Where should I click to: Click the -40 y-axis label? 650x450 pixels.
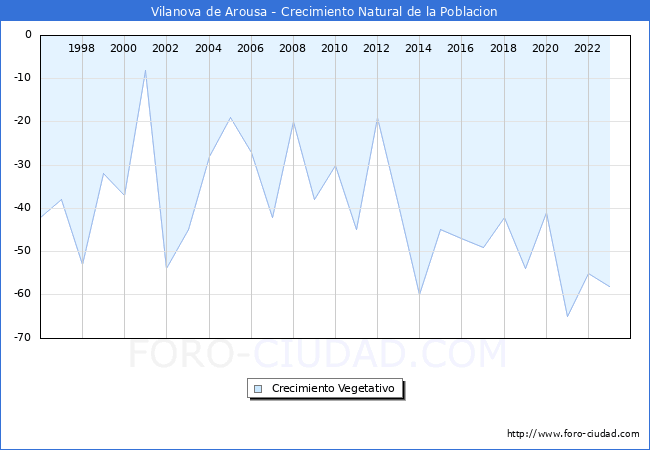(x=23, y=208)
